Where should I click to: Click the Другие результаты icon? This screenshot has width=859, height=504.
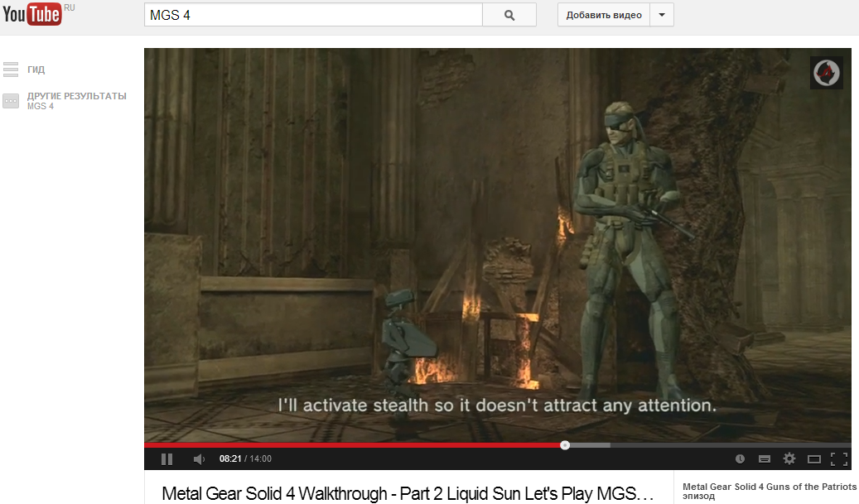(11, 101)
